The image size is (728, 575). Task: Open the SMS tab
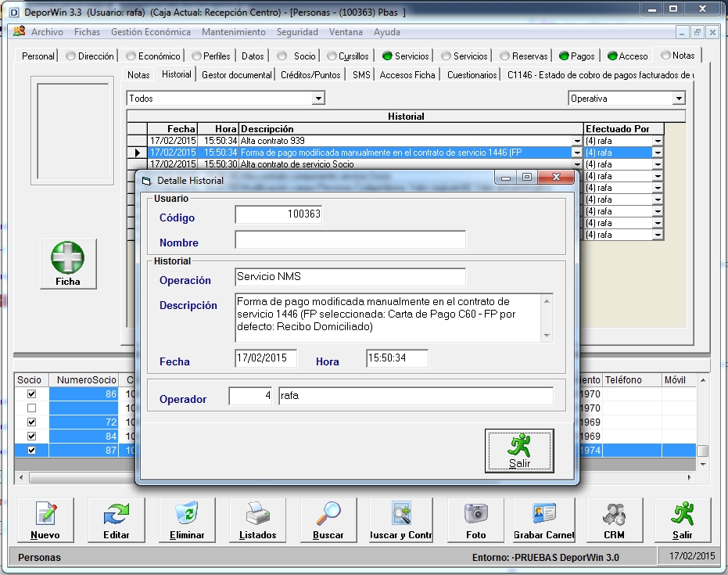tap(361, 75)
